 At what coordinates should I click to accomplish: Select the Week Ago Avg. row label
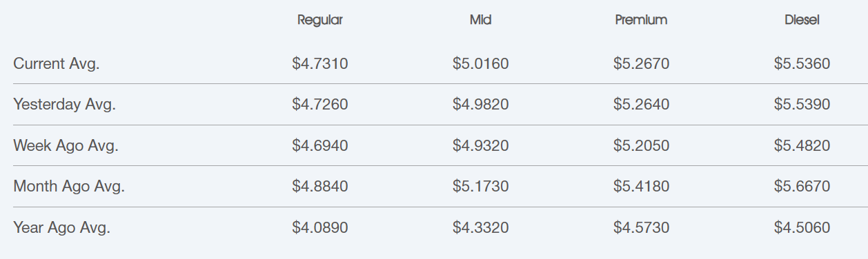tap(66, 146)
